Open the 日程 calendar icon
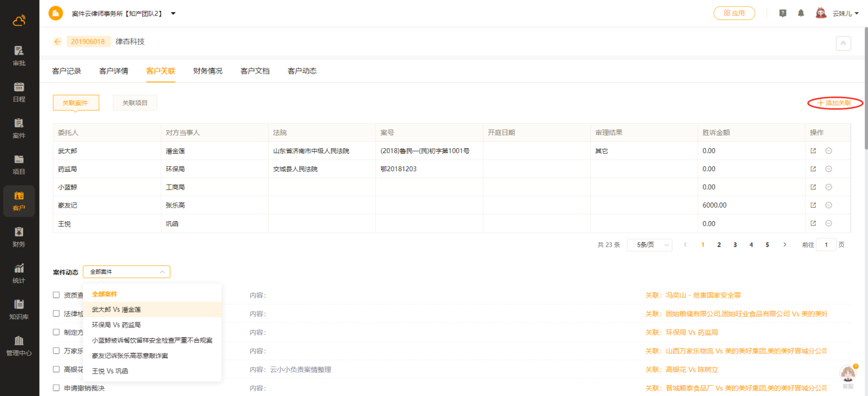Image resolution: width=868 pixels, height=396 pixels. point(19,92)
